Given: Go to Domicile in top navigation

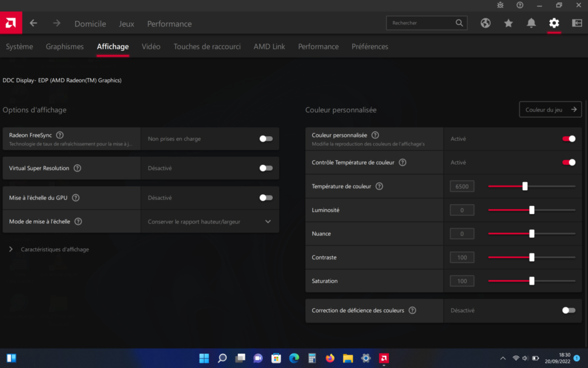Looking at the screenshot, I should click(90, 23).
